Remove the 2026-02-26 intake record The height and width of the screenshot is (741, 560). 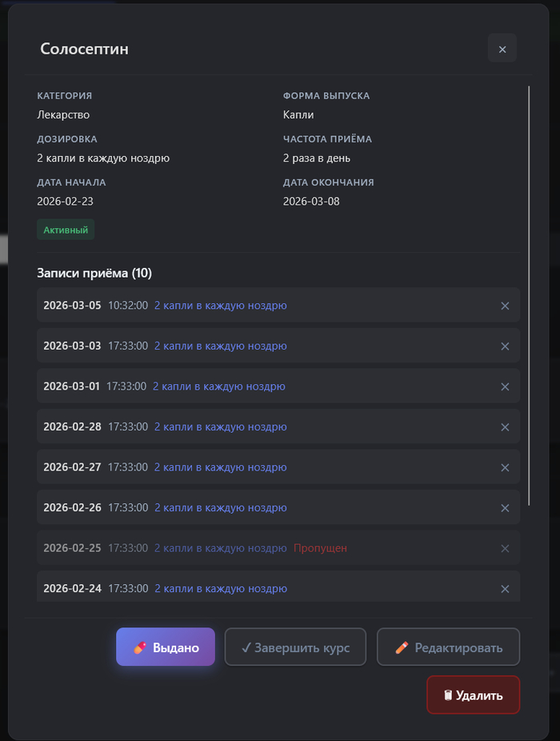click(505, 508)
